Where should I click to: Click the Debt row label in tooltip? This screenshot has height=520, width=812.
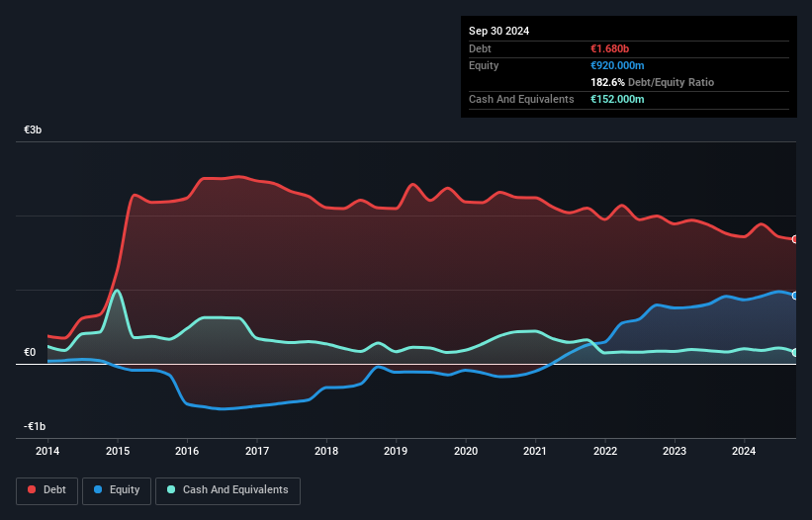click(x=480, y=48)
